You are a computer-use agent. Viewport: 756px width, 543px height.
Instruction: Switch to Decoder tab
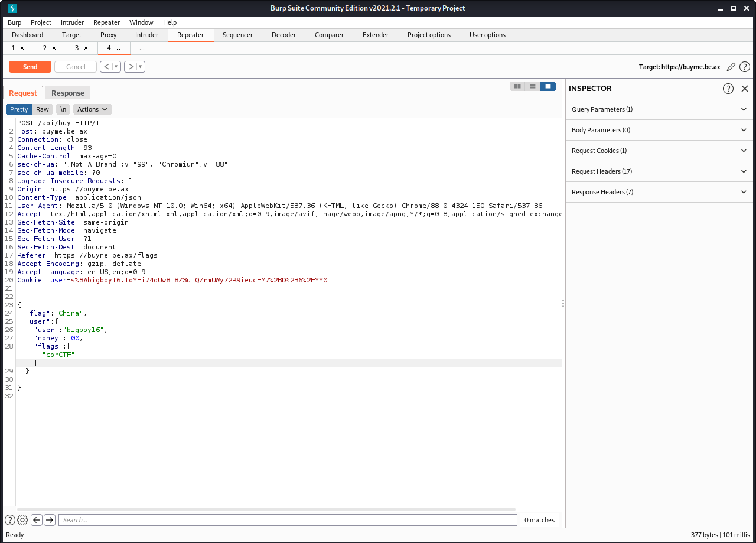pos(283,35)
